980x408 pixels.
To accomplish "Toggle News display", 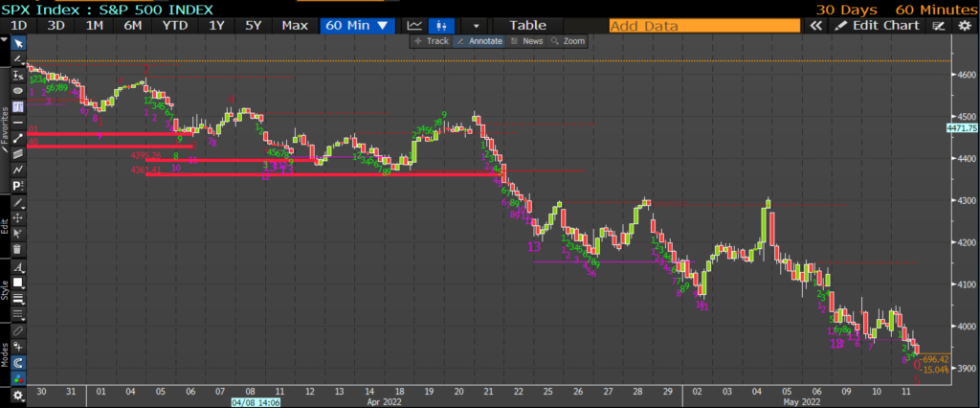I will click(x=526, y=40).
